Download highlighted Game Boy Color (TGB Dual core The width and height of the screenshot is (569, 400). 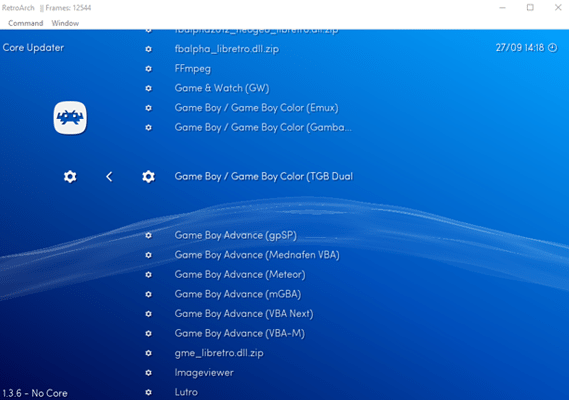pyautogui.click(x=264, y=177)
